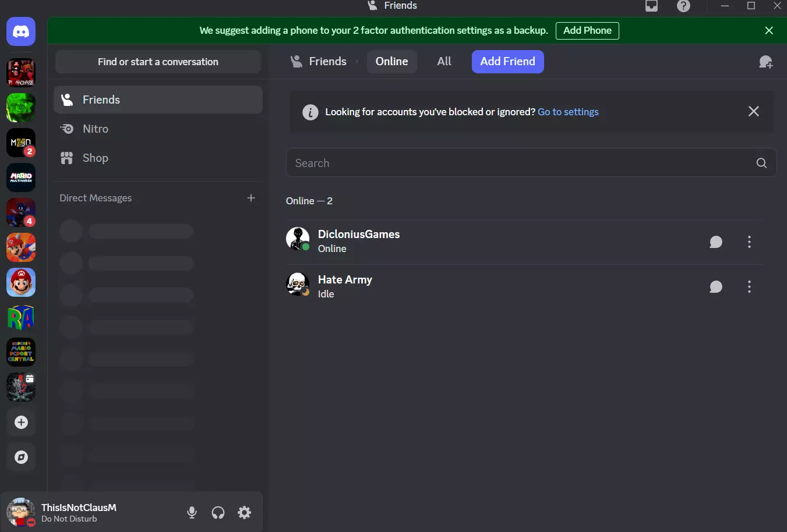Open User Settings gear icon
Image resolution: width=787 pixels, height=532 pixels.
pyautogui.click(x=245, y=512)
